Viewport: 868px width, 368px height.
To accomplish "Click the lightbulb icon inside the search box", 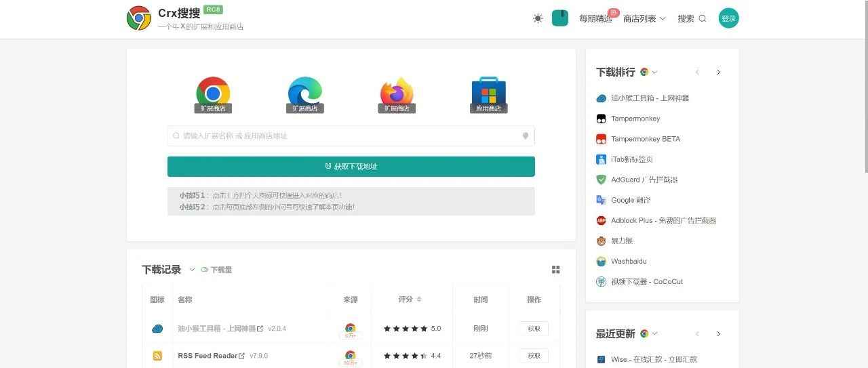I will [525, 136].
